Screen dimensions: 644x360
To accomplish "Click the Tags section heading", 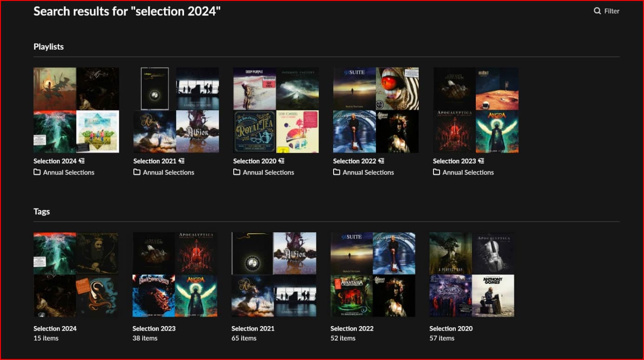I will [x=41, y=212].
